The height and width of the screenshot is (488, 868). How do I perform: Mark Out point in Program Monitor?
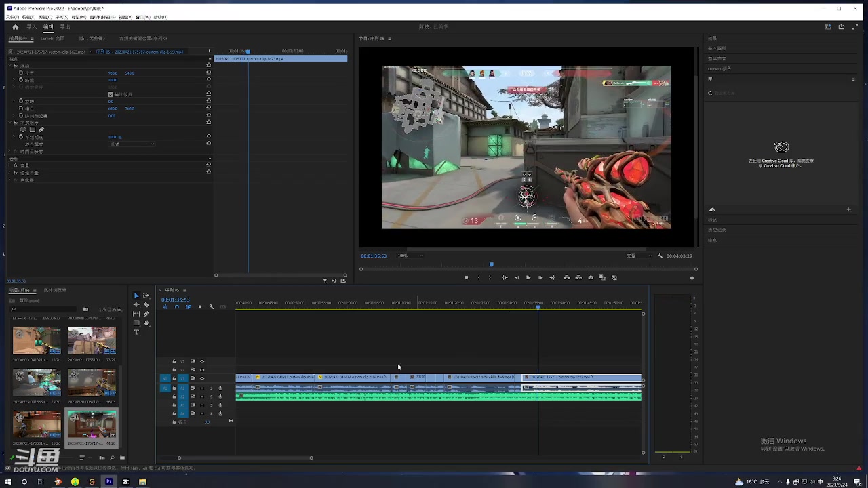click(490, 277)
